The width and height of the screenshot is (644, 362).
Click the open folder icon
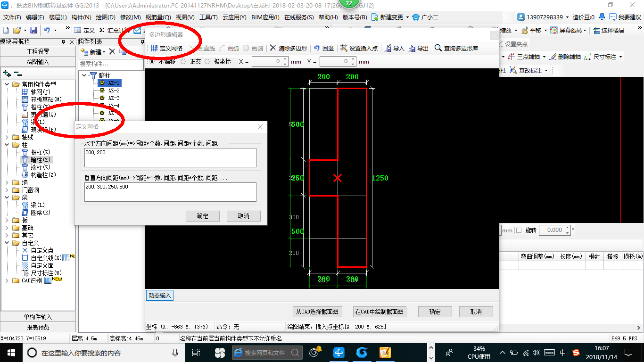17,30
